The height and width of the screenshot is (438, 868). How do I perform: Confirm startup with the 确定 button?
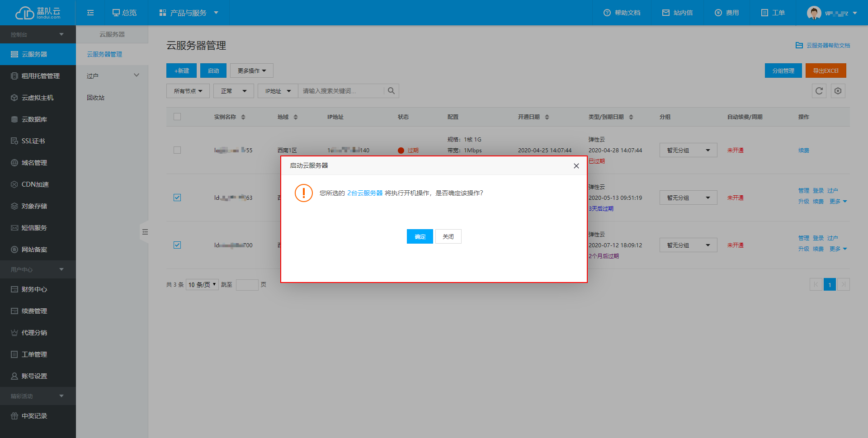[420, 236]
